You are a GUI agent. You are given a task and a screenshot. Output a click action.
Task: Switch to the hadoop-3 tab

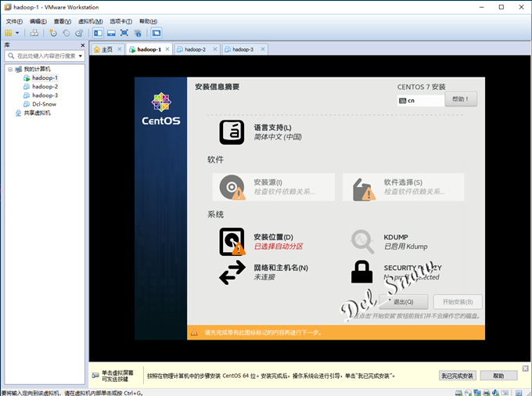coord(243,49)
